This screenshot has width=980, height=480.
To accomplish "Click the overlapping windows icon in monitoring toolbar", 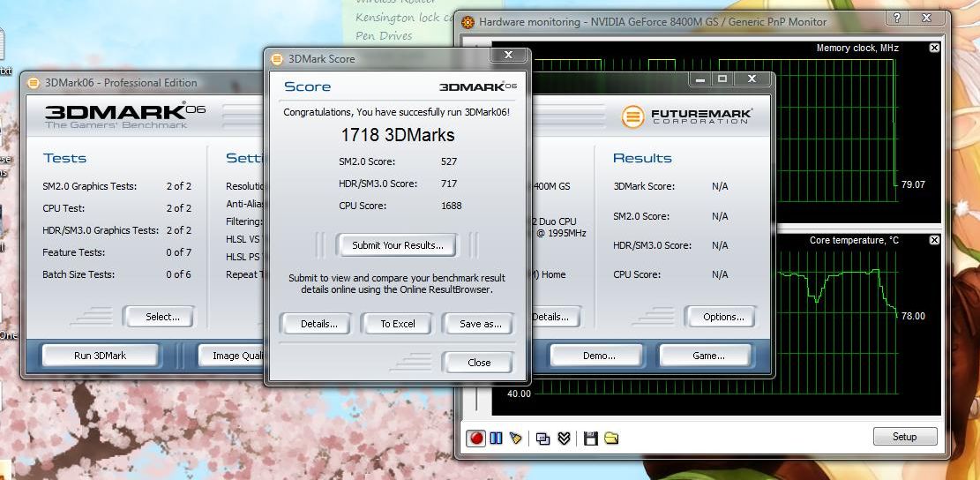I will (x=543, y=439).
